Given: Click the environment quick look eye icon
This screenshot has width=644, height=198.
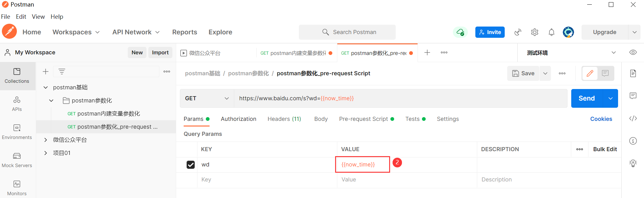Looking at the screenshot, I should [x=633, y=52].
